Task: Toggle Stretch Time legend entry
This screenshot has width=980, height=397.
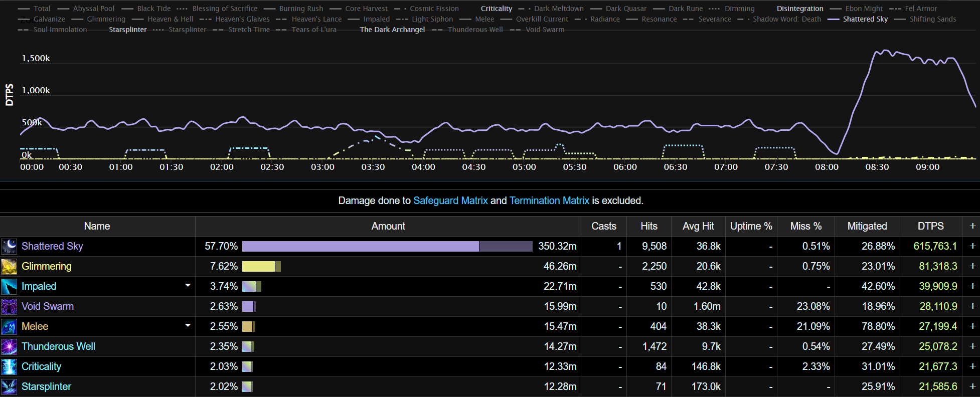Action: tap(241, 30)
